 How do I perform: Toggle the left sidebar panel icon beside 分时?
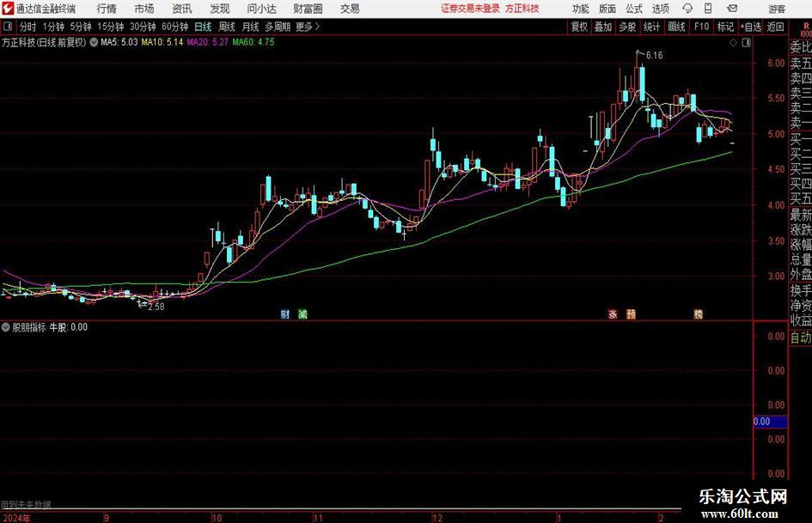coord(8,27)
